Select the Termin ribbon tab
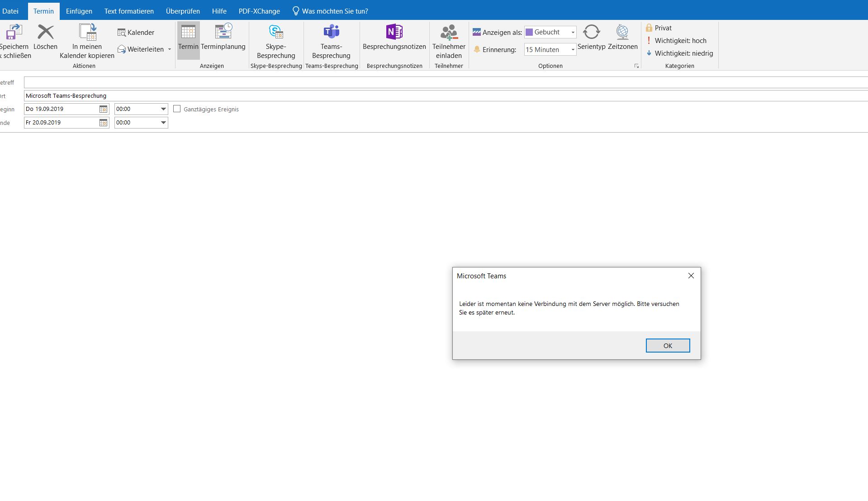The height and width of the screenshot is (501, 868). (43, 11)
